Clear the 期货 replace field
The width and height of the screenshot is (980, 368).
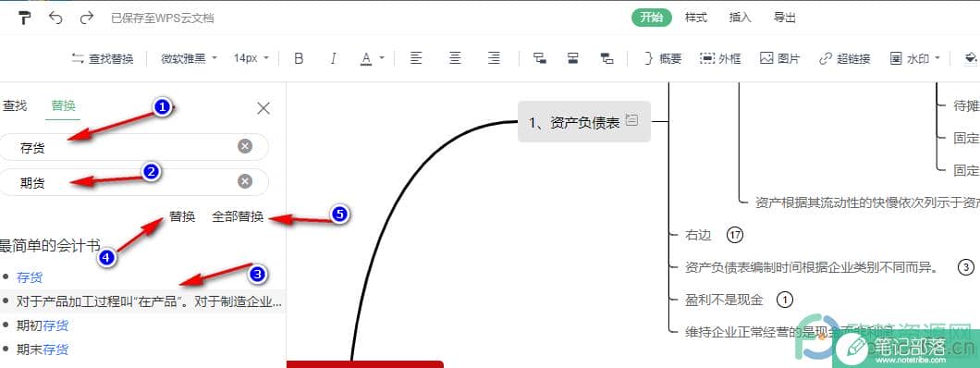tap(245, 181)
